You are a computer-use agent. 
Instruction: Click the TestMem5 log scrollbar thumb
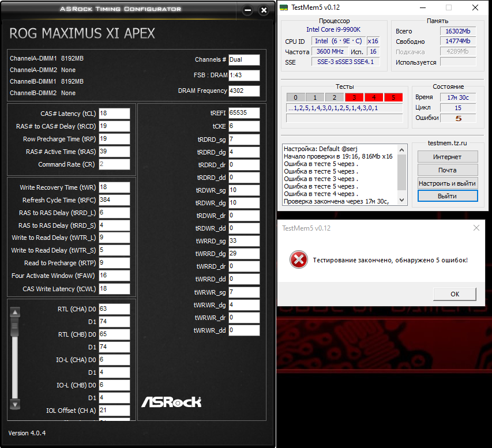point(401,172)
